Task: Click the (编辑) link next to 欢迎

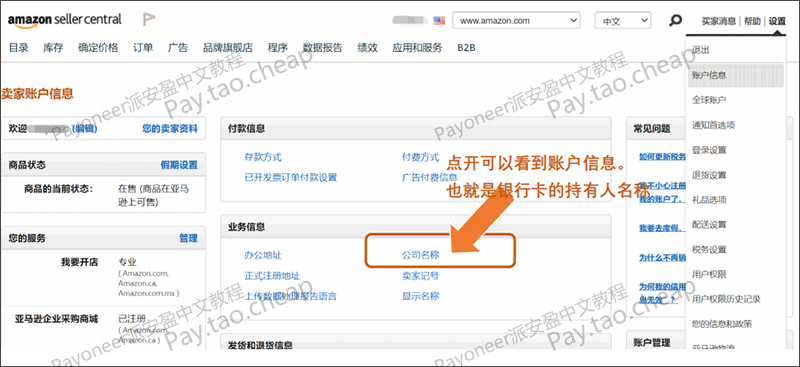Action: coord(84,129)
